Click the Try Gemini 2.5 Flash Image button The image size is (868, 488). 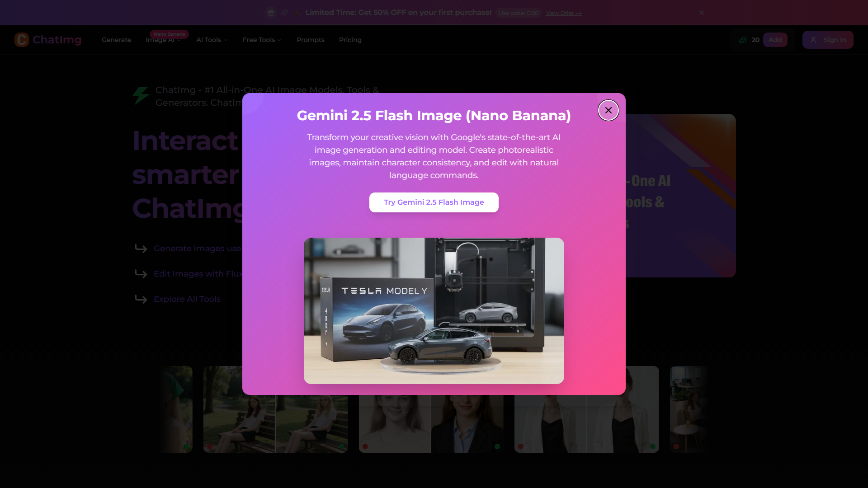click(x=434, y=202)
